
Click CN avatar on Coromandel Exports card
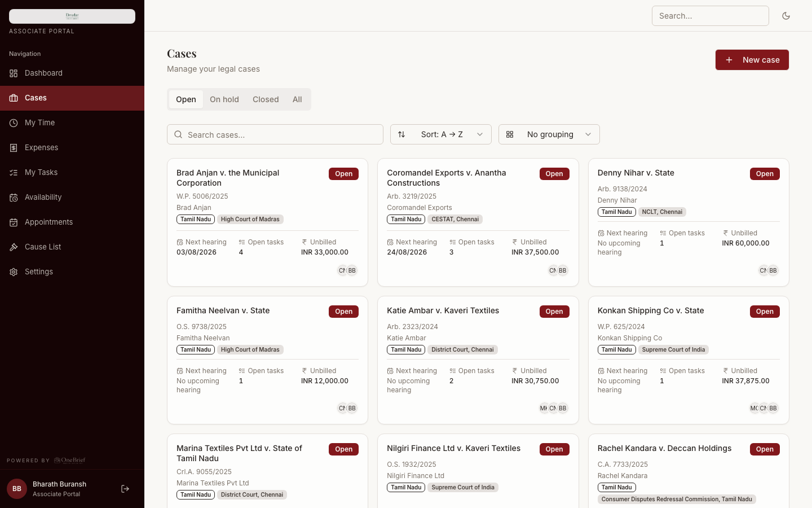(553, 270)
